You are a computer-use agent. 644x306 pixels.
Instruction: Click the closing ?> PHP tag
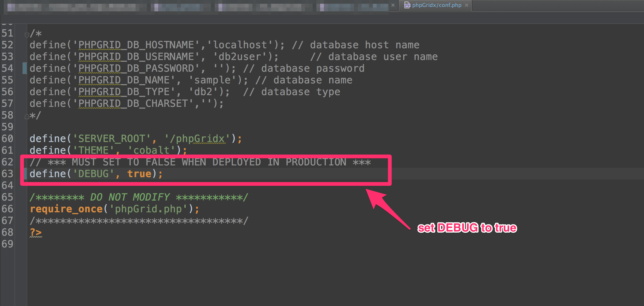point(36,233)
